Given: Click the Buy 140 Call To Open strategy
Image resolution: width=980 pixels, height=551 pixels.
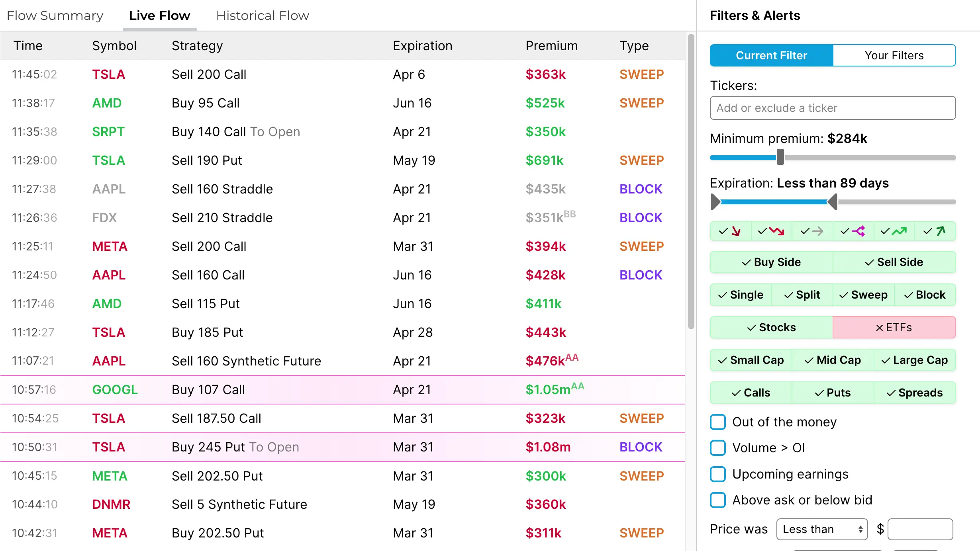Looking at the screenshot, I should pos(236,132).
